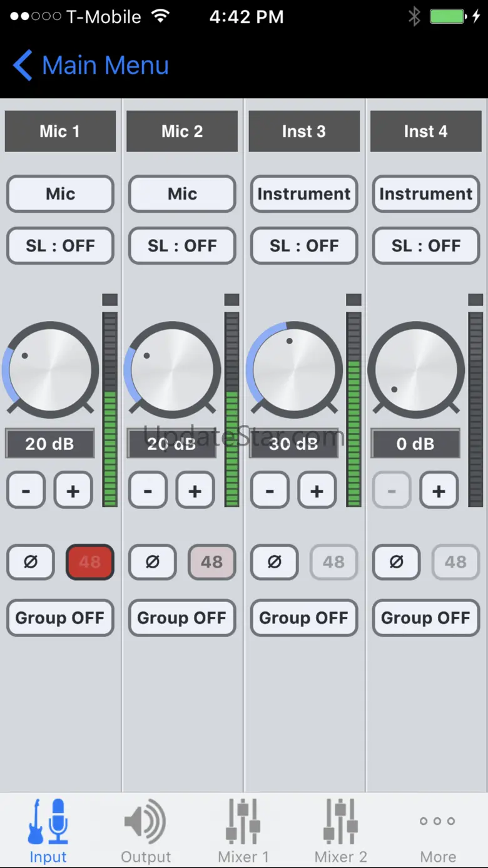Tap the 4:42 PM clock

pyautogui.click(x=247, y=17)
